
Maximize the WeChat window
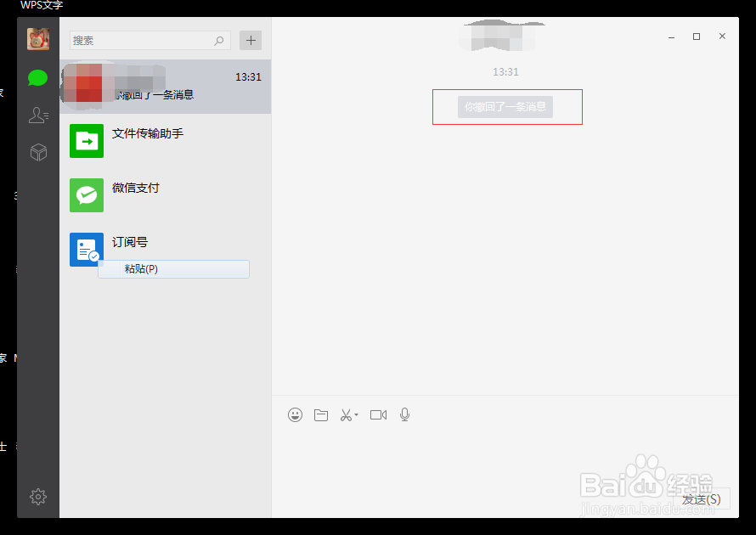(x=697, y=37)
